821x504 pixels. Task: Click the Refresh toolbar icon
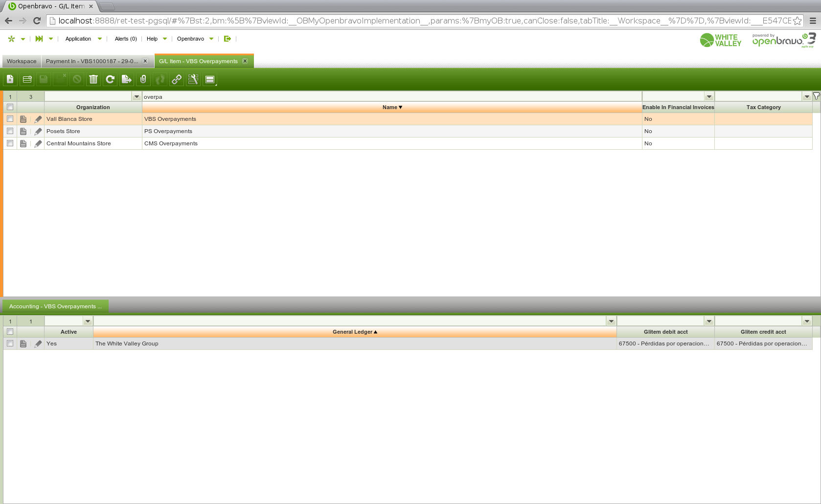tap(110, 79)
